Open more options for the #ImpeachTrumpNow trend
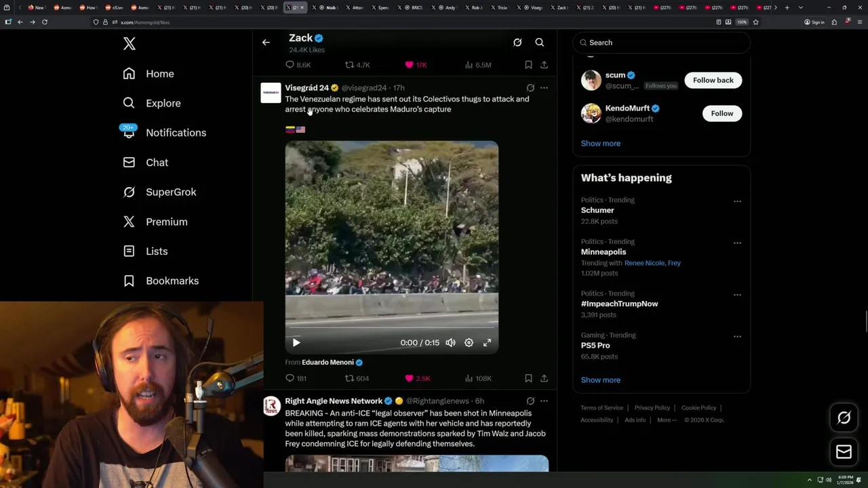868x488 pixels. coord(737,295)
